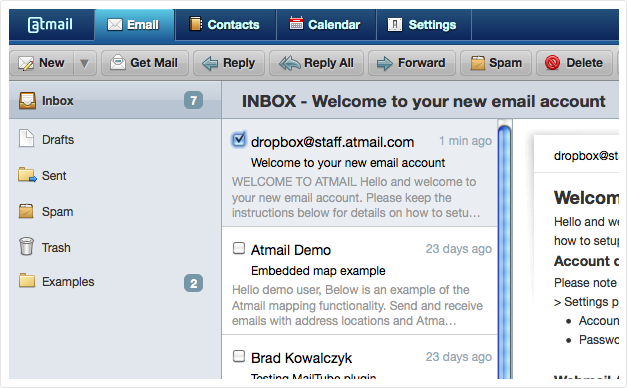
Task: Click the Drafts page icon
Action: (x=26, y=138)
